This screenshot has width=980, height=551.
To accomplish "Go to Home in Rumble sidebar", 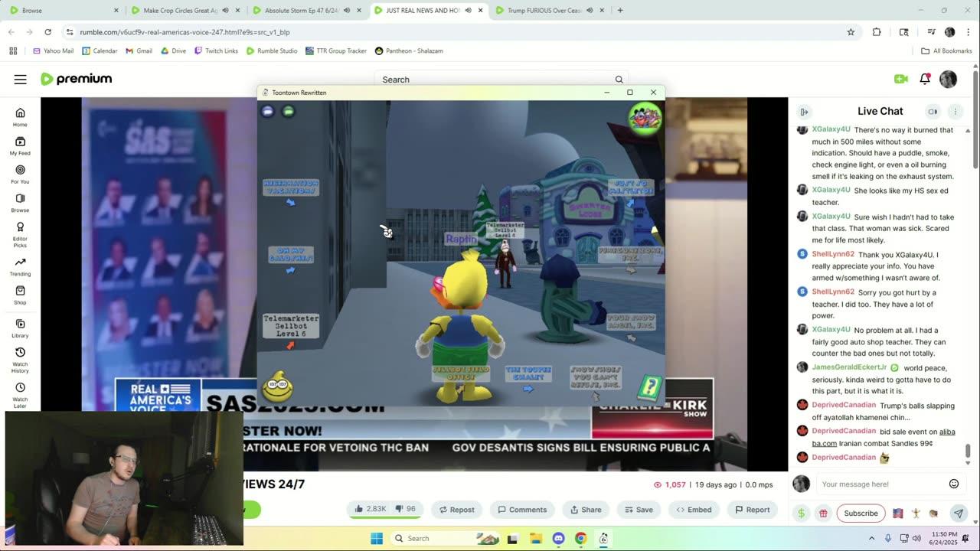I will 20,117.
